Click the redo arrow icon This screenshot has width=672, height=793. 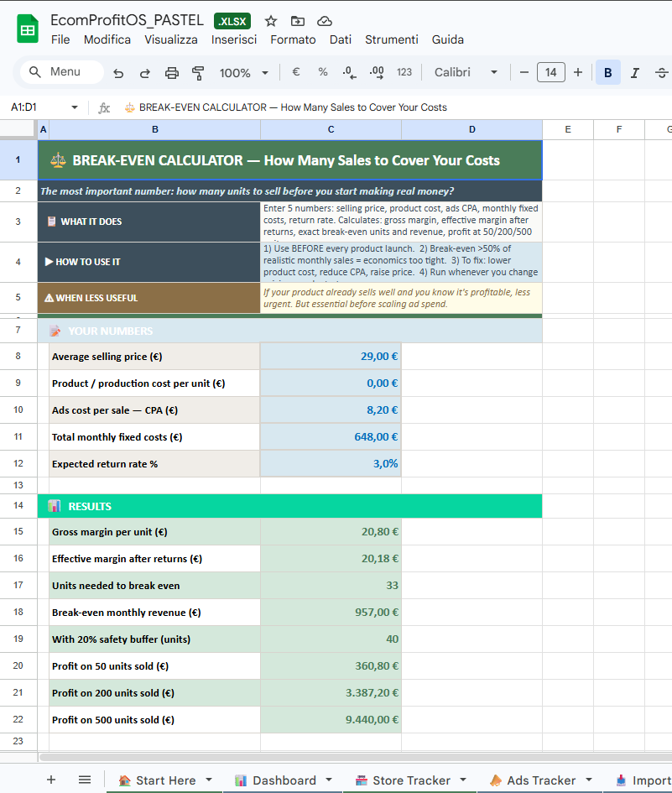[x=145, y=73]
